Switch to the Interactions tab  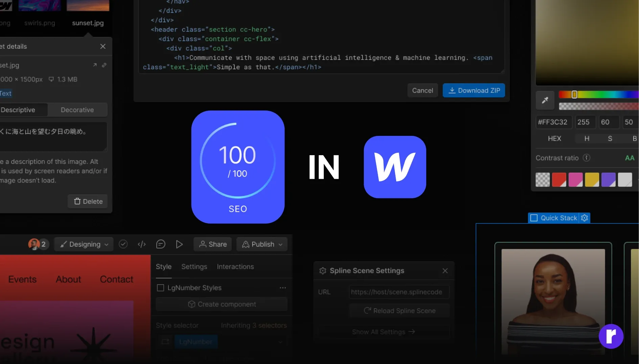(x=235, y=267)
